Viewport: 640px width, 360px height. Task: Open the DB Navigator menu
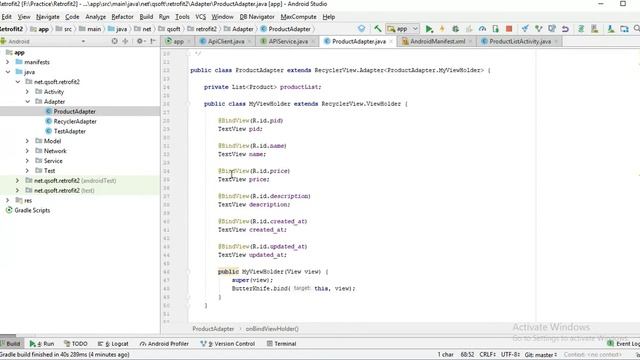(x=257, y=17)
